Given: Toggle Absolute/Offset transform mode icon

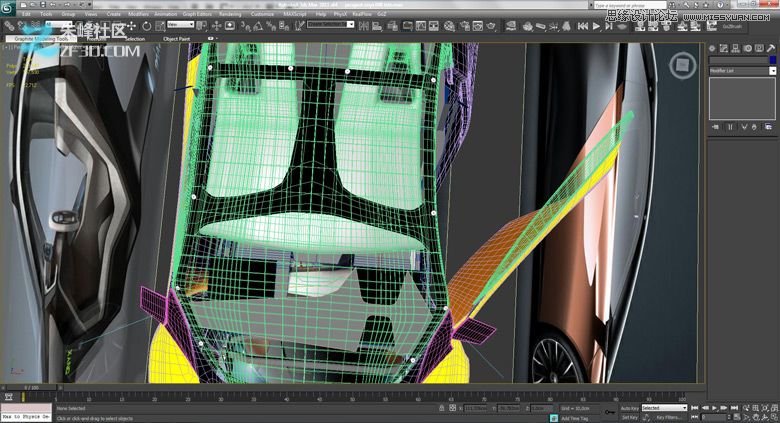Looking at the screenshot, I should click(453, 408).
